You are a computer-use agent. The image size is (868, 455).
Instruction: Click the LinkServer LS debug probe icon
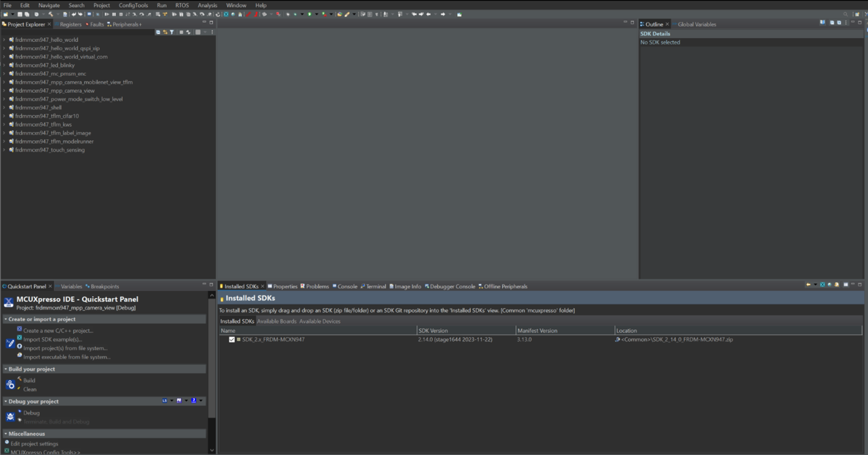pyautogui.click(x=164, y=400)
